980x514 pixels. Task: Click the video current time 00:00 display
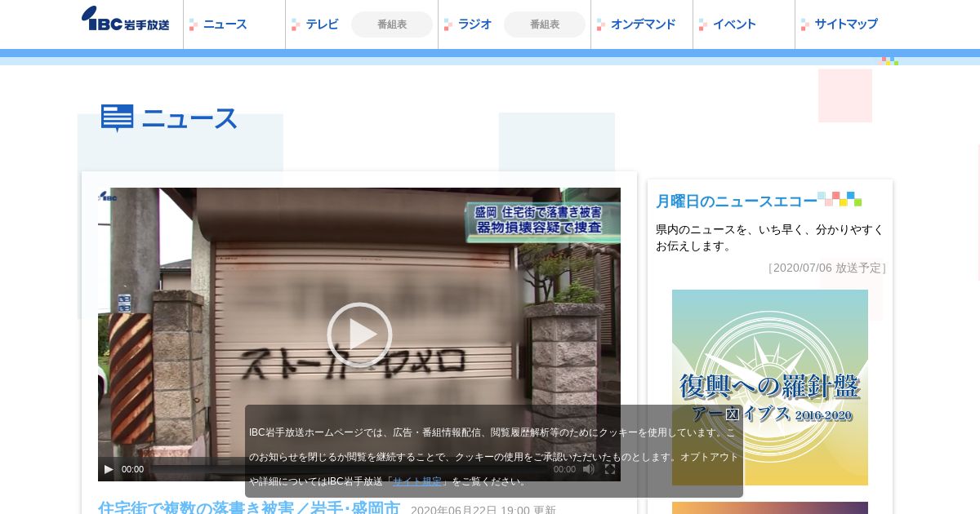click(133, 469)
